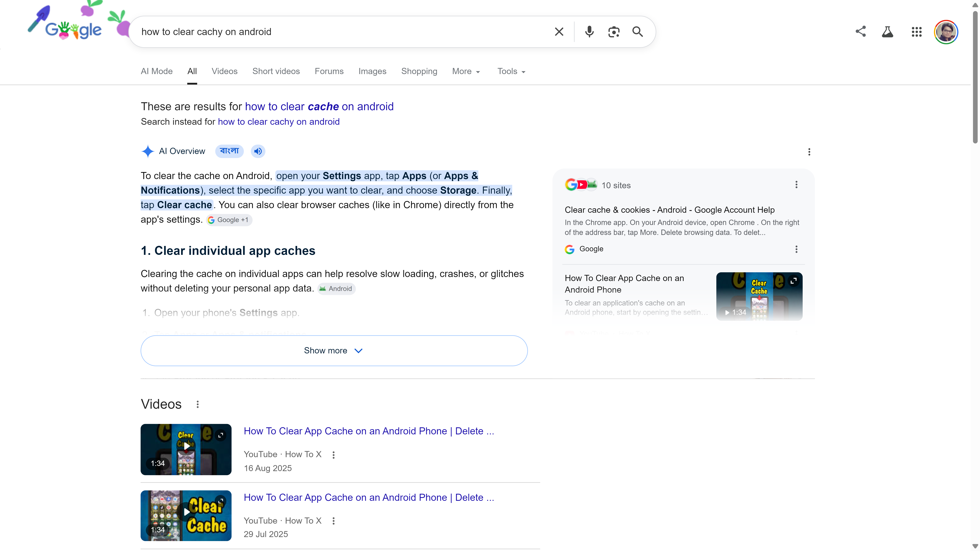Click corrected query 'how to clear cache on android'
Viewport: 980px width, 551px height.
(x=319, y=107)
